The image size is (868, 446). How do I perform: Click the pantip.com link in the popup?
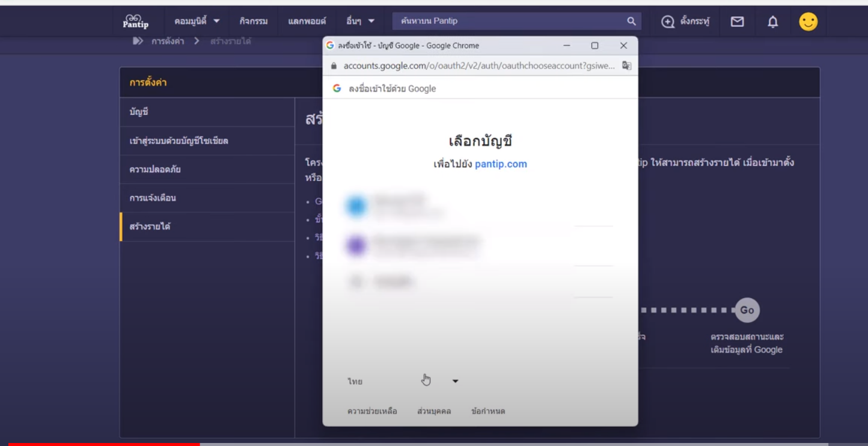click(x=501, y=164)
